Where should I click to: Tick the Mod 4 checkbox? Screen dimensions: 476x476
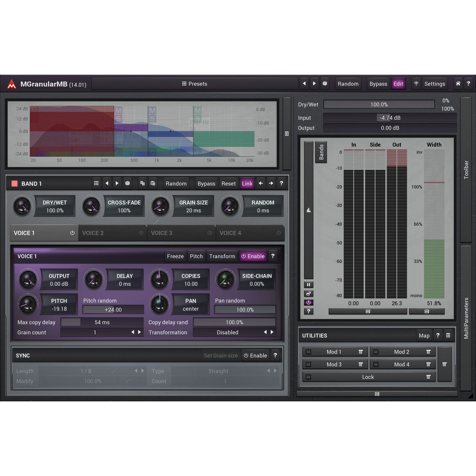pos(376,364)
